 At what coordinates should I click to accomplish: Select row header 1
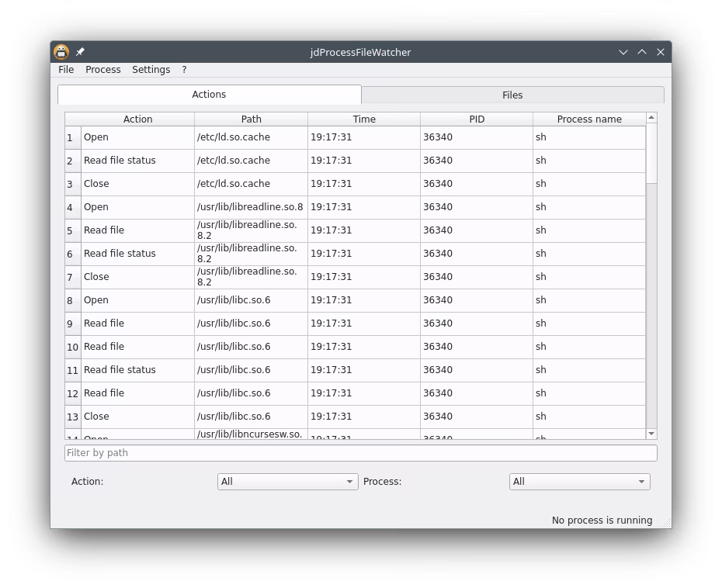click(x=73, y=137)
